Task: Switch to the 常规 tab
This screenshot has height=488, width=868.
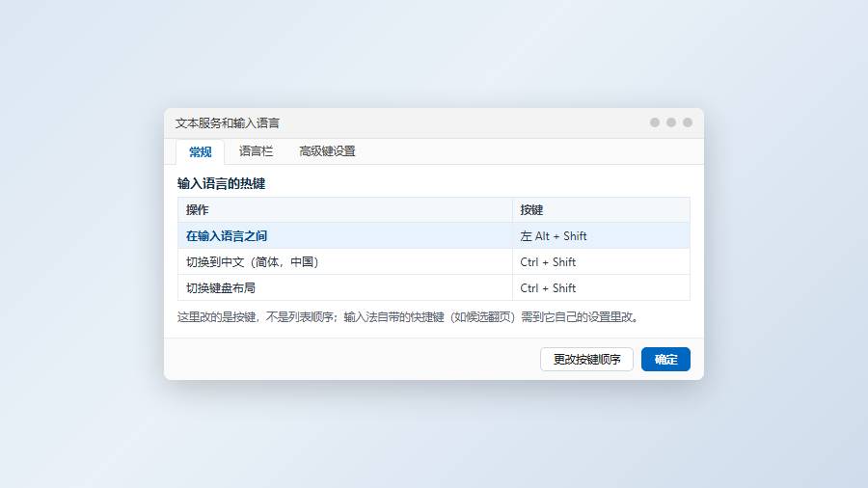Action: [x=200, y=151]
